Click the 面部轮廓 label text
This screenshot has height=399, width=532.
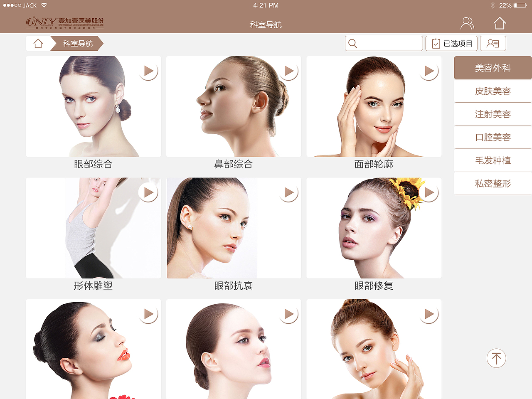(x=374, y=164)
